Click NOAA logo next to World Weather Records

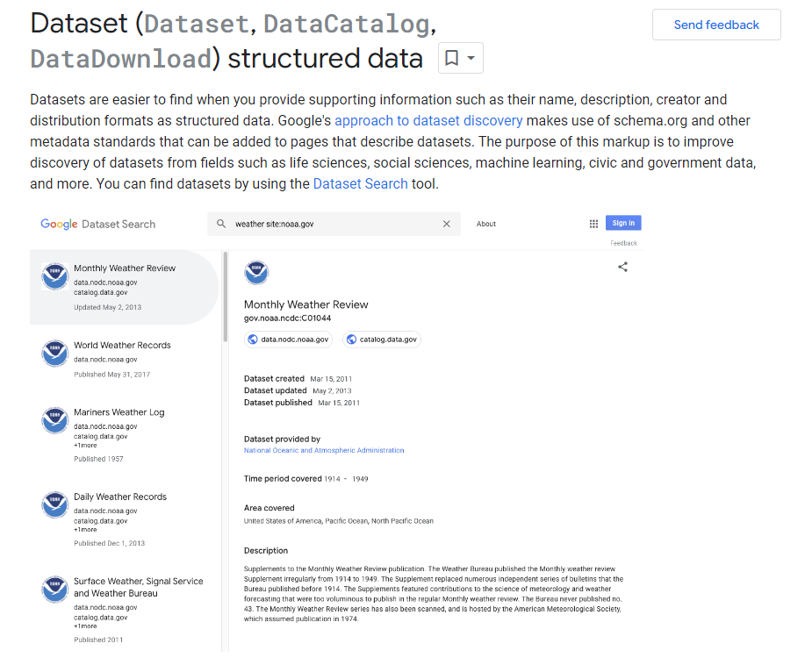54,354
